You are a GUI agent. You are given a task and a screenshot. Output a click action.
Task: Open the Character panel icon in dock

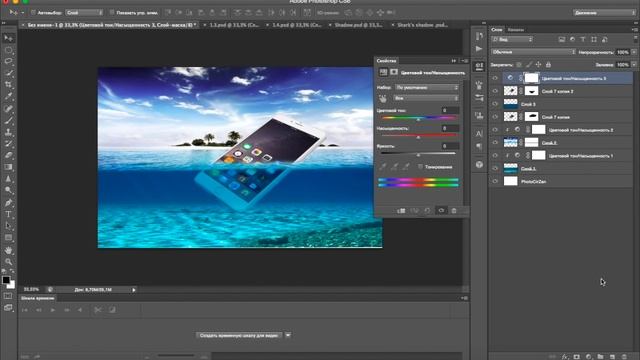tap(479, 133)
